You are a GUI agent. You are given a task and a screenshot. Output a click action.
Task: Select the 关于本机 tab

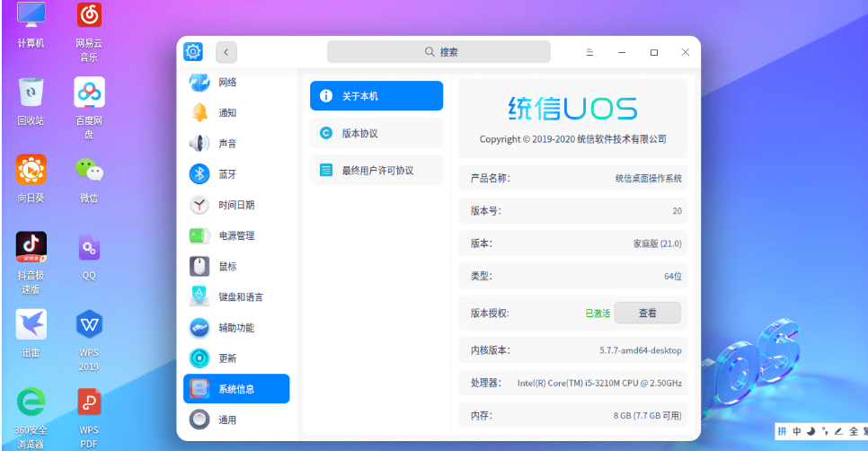click(376, 96)
